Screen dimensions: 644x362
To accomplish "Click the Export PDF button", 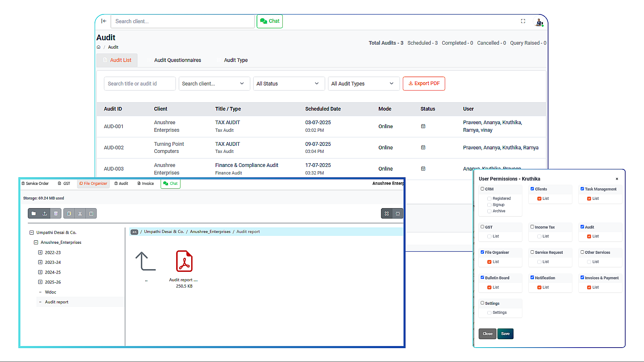I will [x=424, y=83].
